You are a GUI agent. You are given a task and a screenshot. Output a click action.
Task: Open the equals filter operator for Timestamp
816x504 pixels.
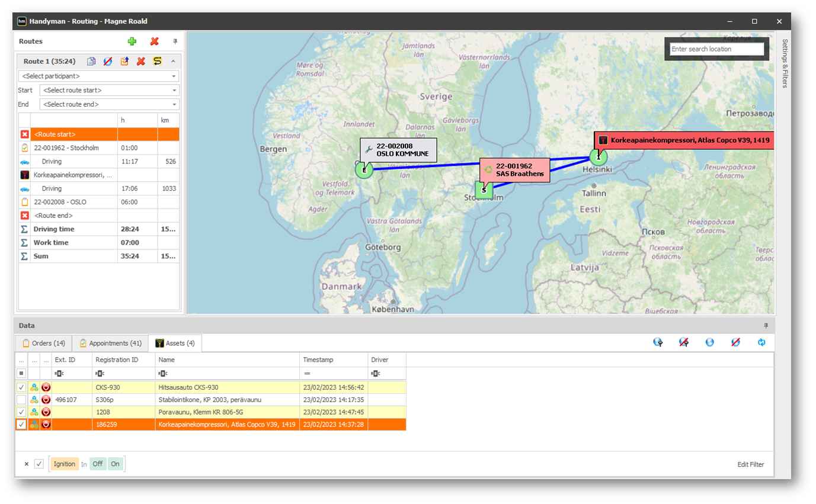click(x=307, y=373)
